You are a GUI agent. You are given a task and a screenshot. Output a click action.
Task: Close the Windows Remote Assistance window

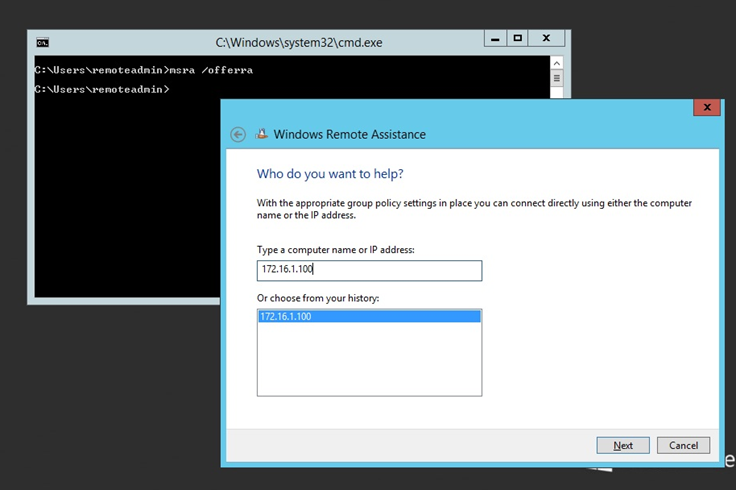[707, 107]
